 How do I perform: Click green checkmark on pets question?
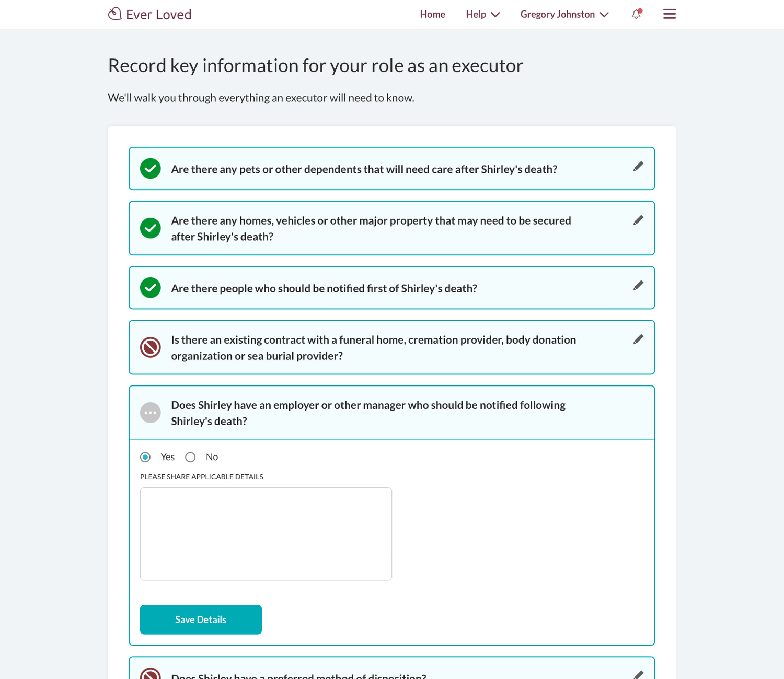151,169
